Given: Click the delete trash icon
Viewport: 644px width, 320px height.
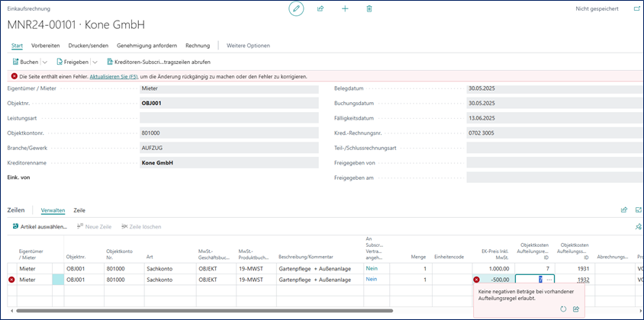Looking at the screenshot, I should point(369,8).
